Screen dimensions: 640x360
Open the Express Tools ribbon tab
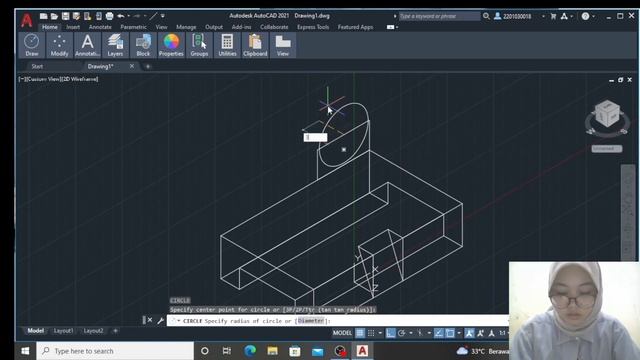tap(313, 27)
